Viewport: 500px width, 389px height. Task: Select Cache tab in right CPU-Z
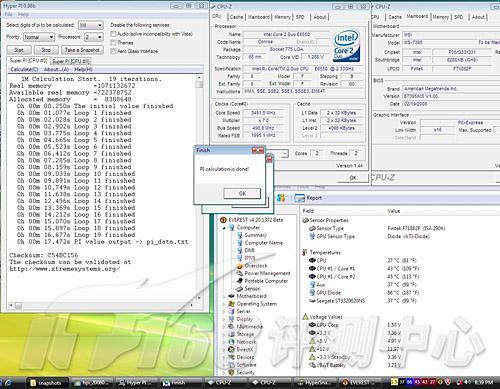coord(395,17)
